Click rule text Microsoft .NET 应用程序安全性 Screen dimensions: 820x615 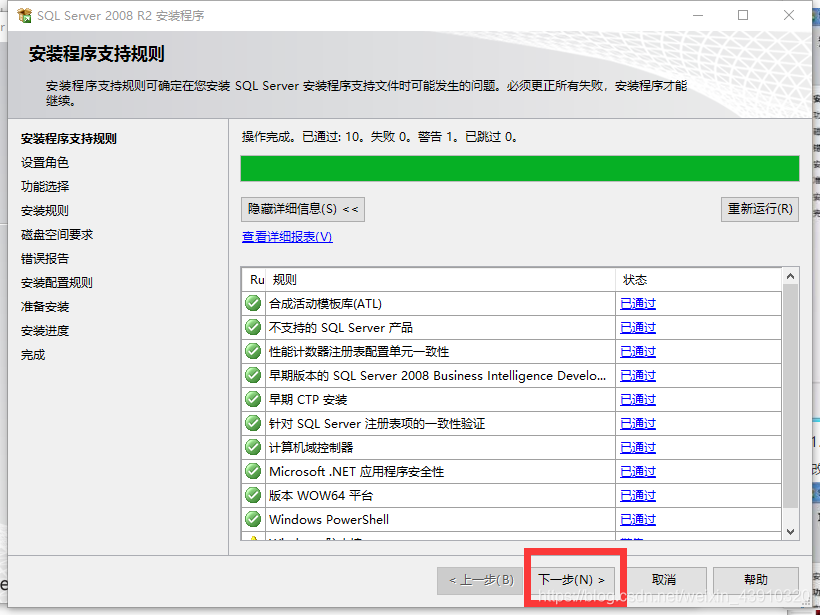[x=356, y=472]
